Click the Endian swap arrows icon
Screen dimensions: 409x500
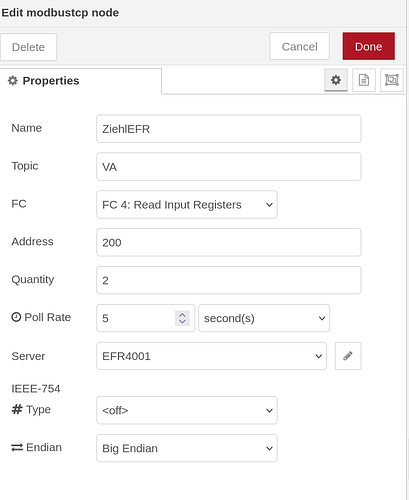(17, 447)
